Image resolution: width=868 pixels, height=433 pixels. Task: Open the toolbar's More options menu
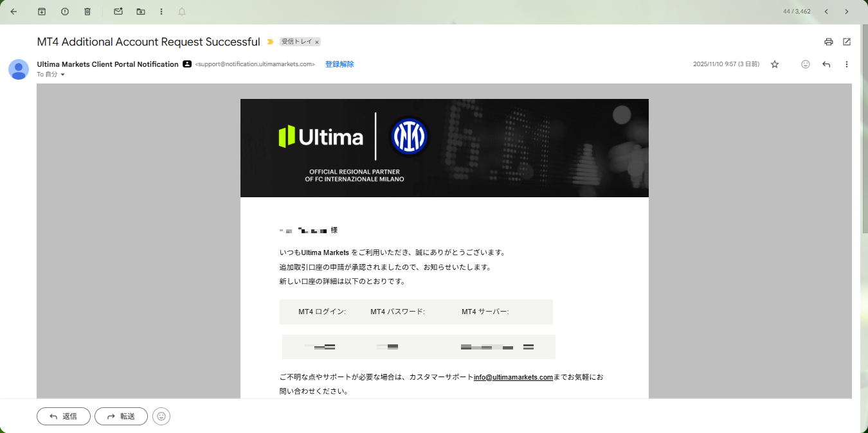(161, 12)
